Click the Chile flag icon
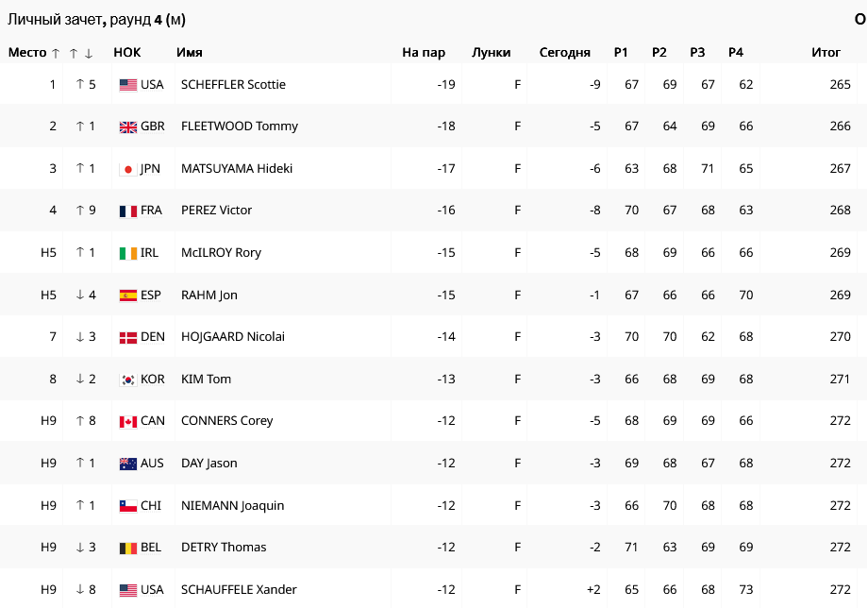 tap(128, 506)
